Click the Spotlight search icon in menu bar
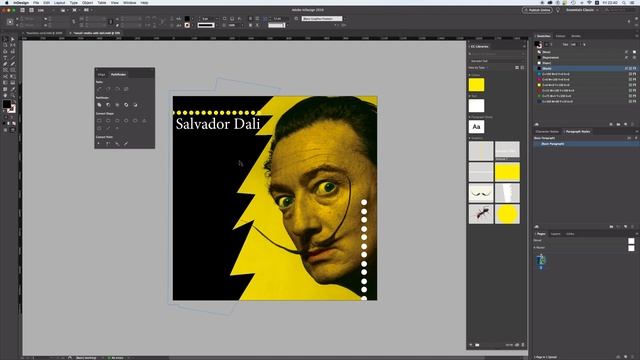 (x=624, y=2)
